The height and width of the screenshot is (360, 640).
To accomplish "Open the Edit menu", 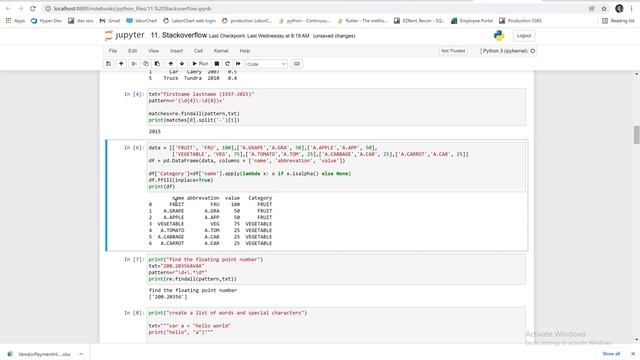I will pos(132,51).
